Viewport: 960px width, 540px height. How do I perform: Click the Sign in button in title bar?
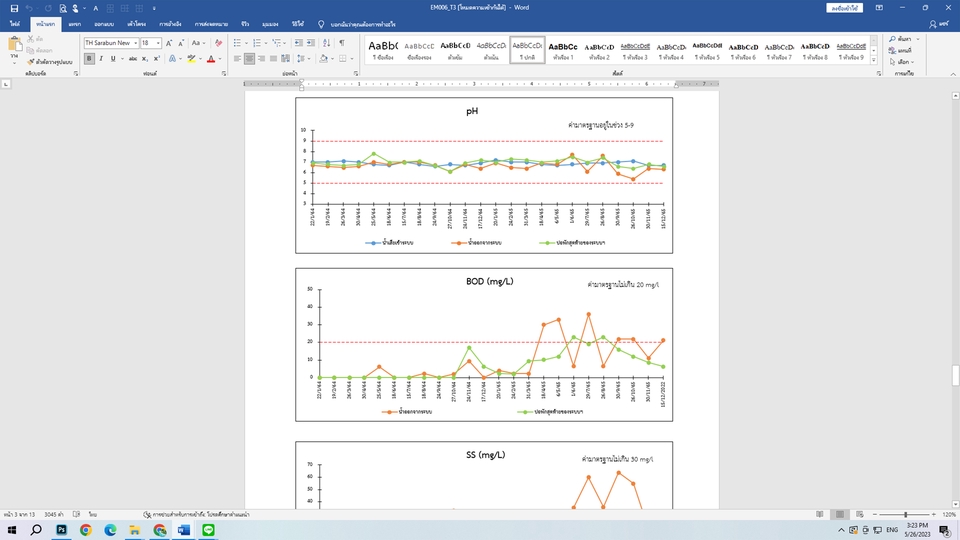pos(844,8)
